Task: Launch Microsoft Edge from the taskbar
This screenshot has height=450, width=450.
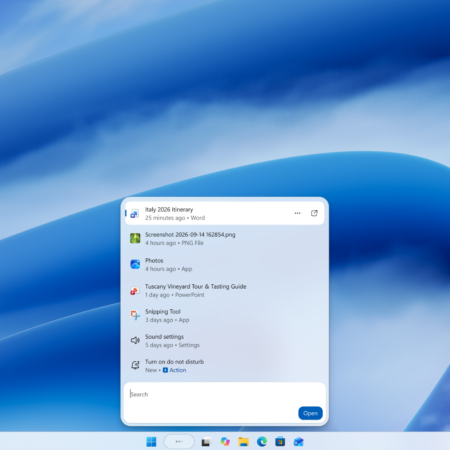Action: point(262,442)
